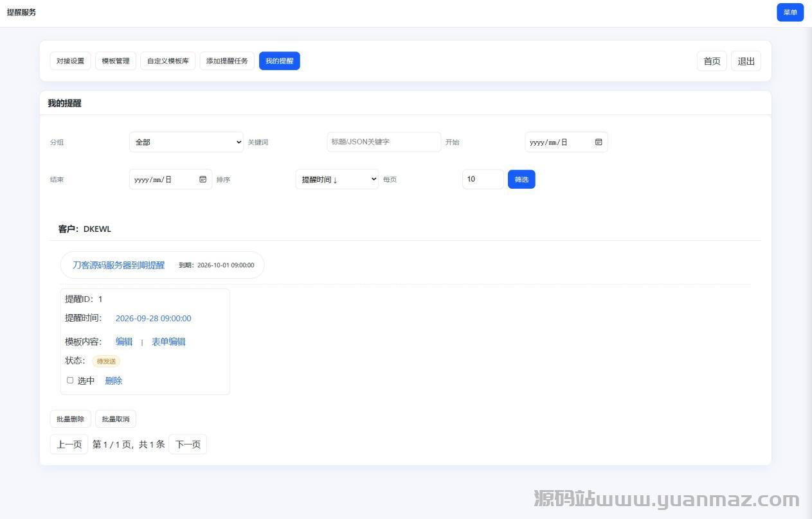Go to the 自定义模板库 tab
812x519 pixels.
click(168, 61)
